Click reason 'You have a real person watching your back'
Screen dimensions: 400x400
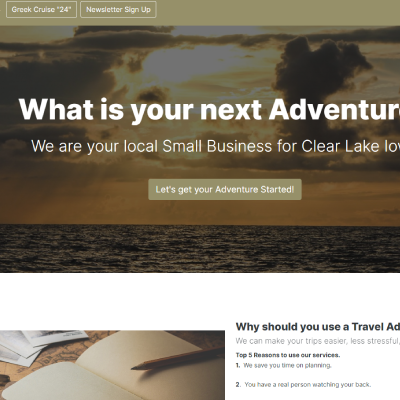click(x=307, y=385)
